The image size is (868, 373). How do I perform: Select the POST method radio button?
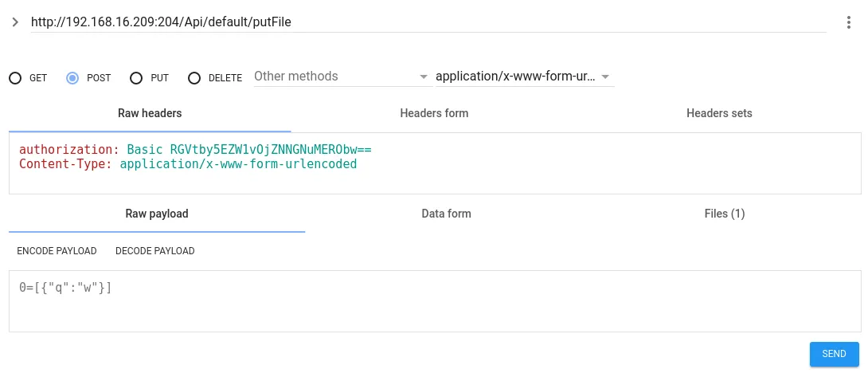[x=72, y=78]
